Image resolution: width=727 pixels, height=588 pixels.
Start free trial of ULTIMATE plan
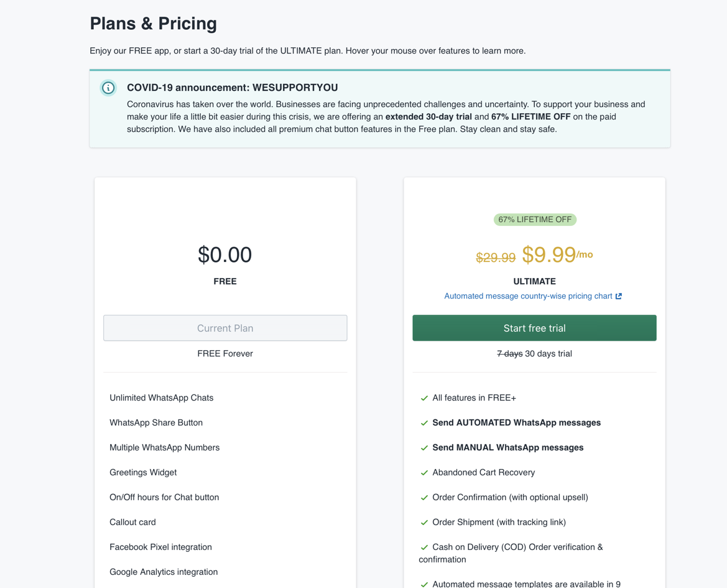[x=534, y=328]
